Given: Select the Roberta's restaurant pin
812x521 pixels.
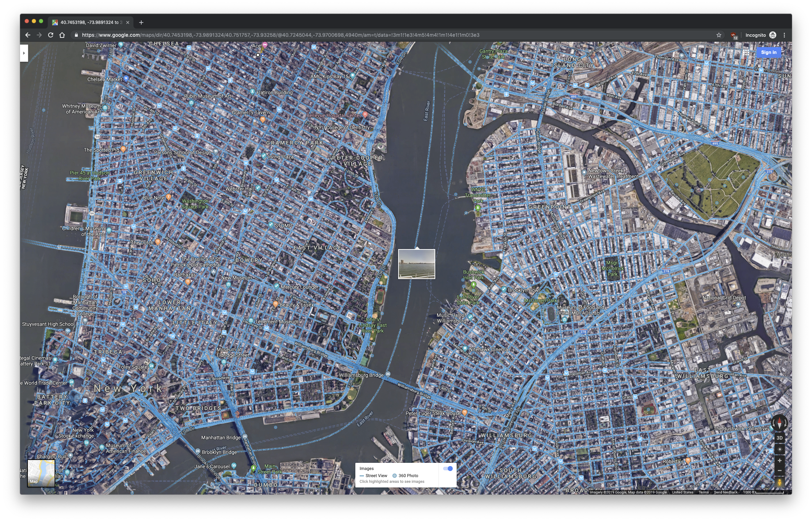Looking at the screenshot, I should click(688, 461).
